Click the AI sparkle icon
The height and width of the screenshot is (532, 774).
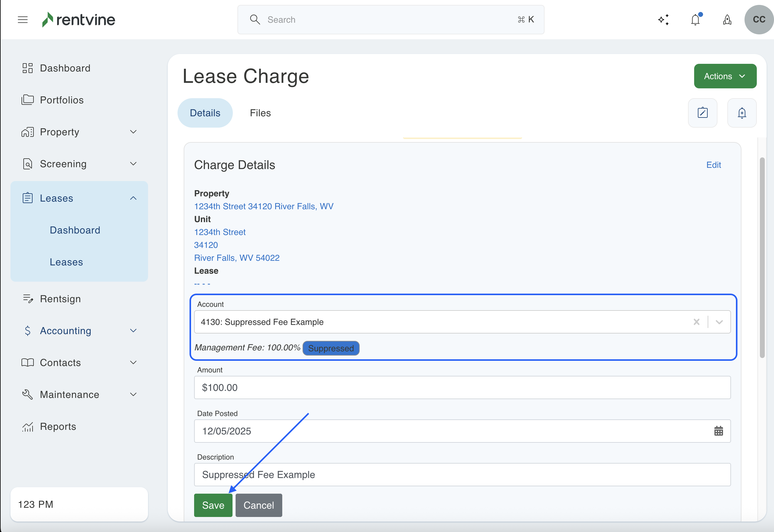(x=663, y=20)
